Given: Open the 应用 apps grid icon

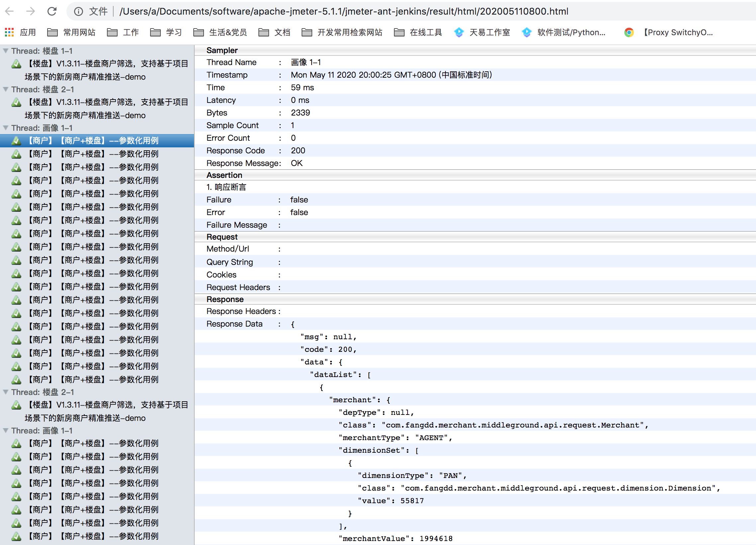Looking at the screenshot, I should (x=9, y=32).
